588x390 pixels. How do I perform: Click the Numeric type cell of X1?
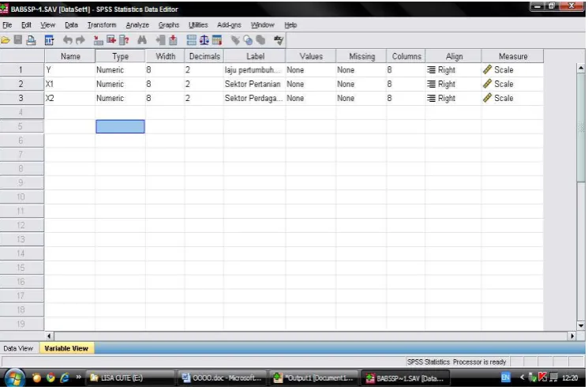pos(120,84)
